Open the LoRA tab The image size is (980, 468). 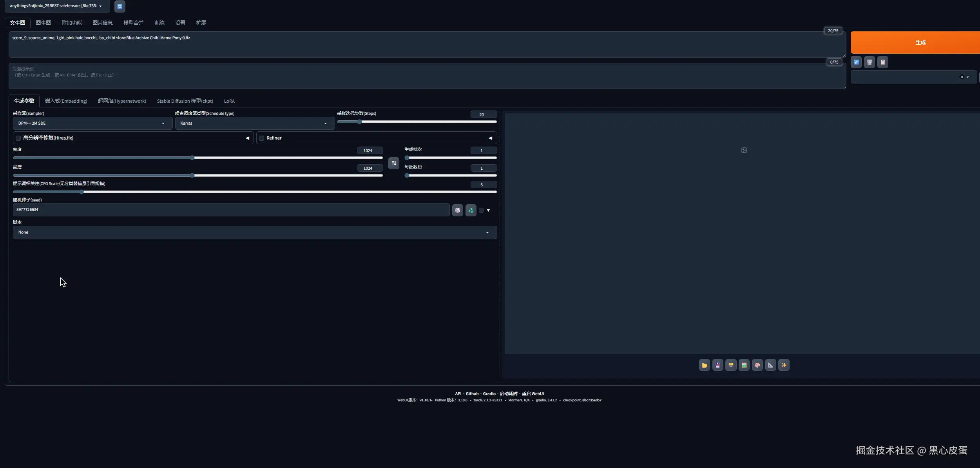coord(229,101)
